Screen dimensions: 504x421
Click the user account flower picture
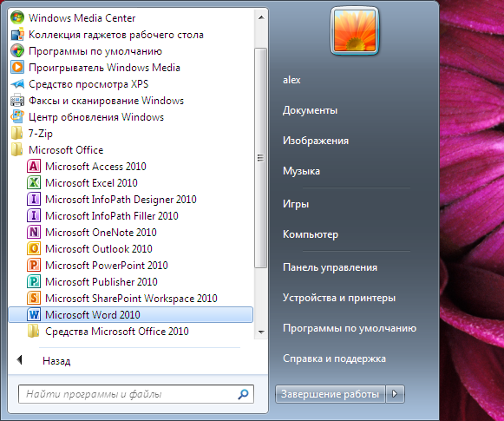[355, 31]
